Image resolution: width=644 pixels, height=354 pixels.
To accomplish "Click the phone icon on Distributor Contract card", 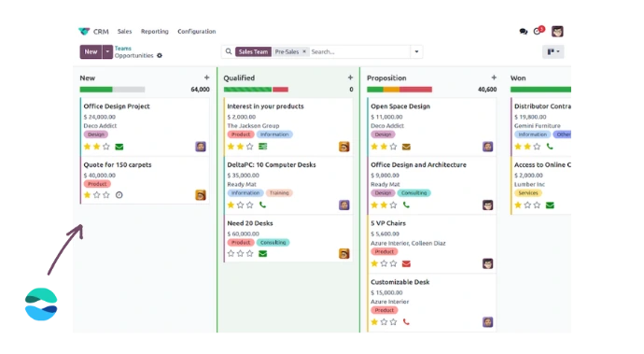I will [550, 147].
